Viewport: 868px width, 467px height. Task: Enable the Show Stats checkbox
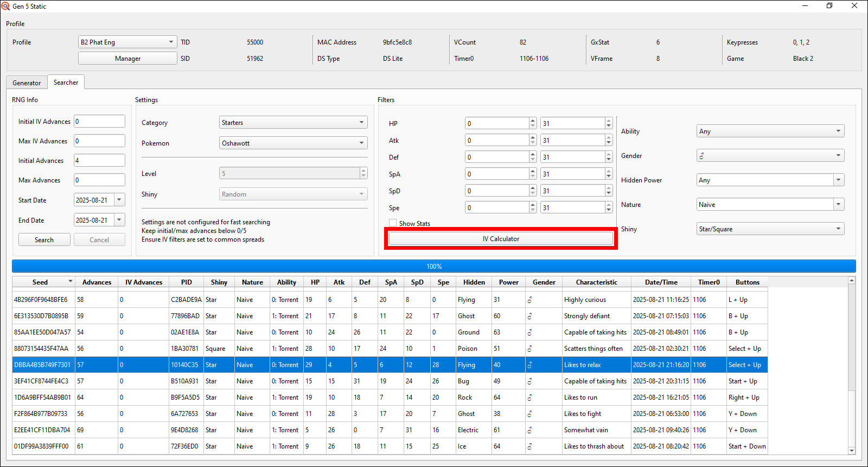[393, 223]
